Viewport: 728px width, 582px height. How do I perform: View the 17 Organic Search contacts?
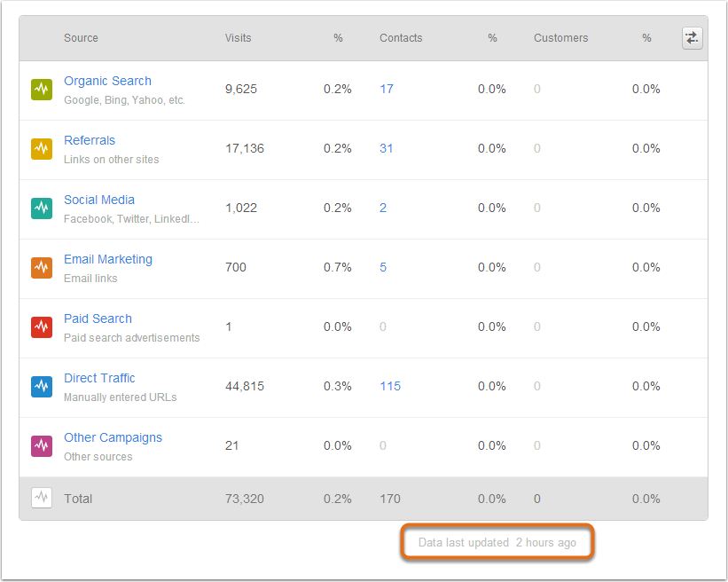click(387, 90)
